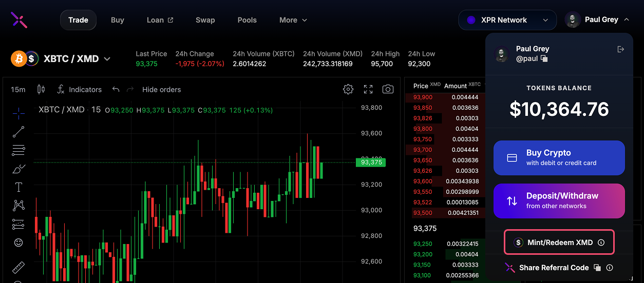Expand the More menu

click(293, 20)
